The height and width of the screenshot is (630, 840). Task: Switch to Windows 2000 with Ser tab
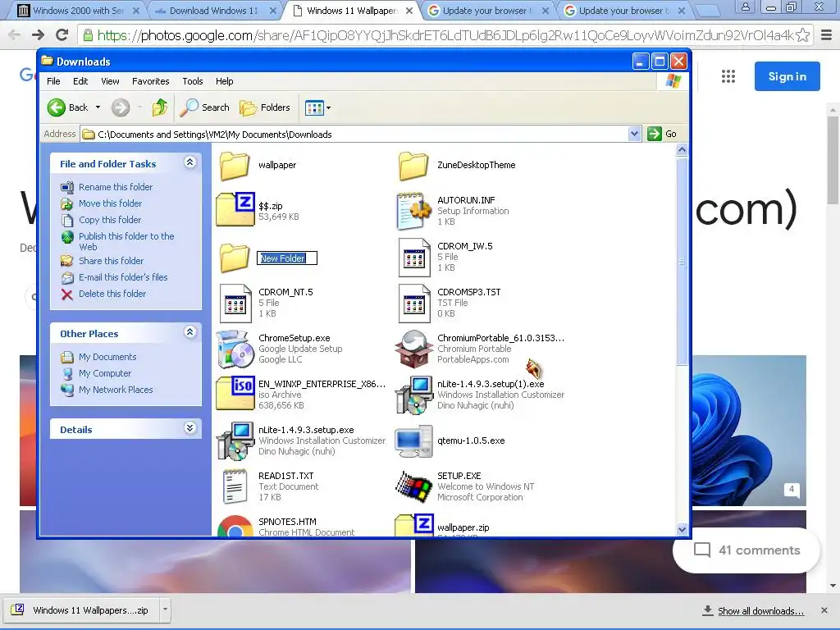tap(78, 10)
